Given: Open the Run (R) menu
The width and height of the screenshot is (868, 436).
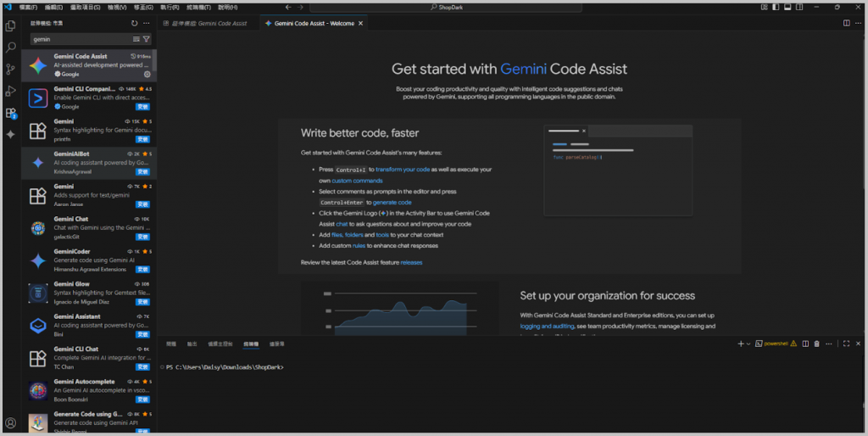Looking at the screenshot, I should coord(170,7).
